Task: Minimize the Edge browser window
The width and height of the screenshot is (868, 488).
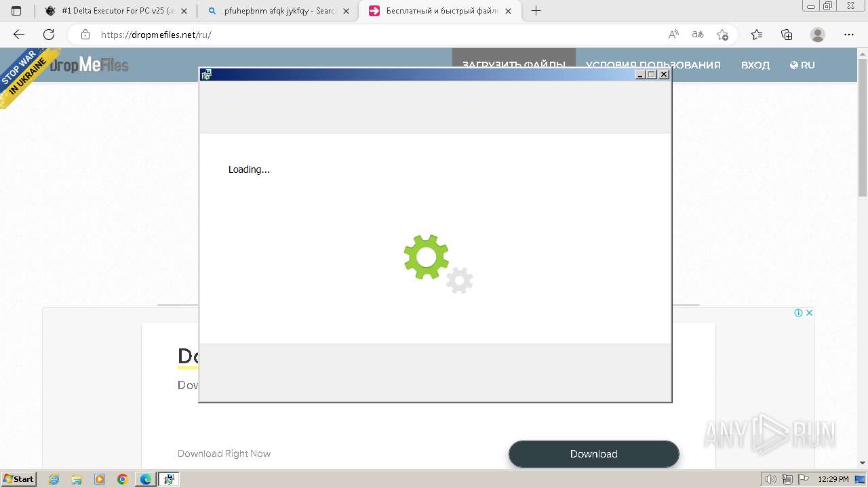Action: coord(810,6)
